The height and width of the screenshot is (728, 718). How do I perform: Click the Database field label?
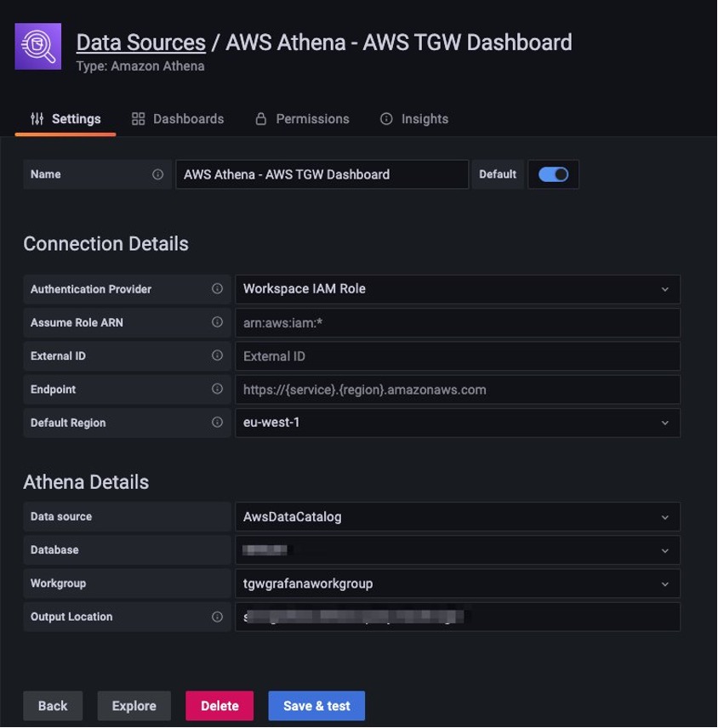[x=54, y=550]
